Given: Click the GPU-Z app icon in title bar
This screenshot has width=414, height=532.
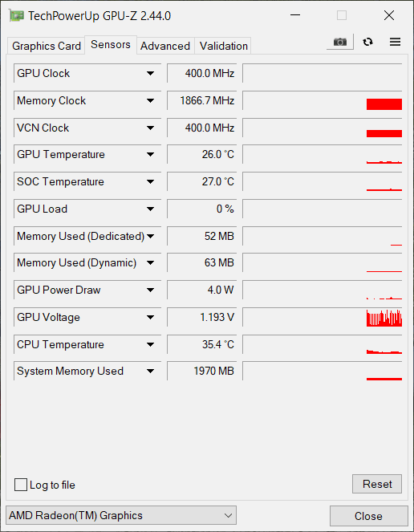Looking at the screenshot, I should 16,15.
